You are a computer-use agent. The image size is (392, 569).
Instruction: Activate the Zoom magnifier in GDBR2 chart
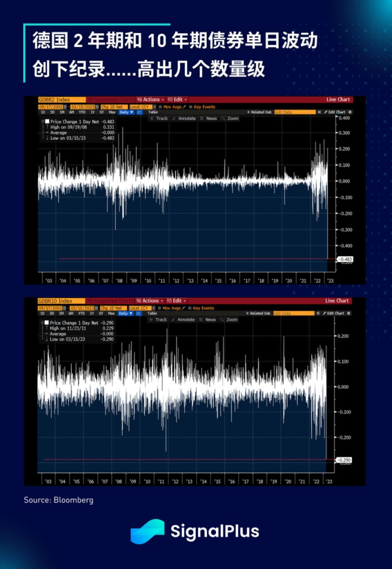click(x=230, y=118)
